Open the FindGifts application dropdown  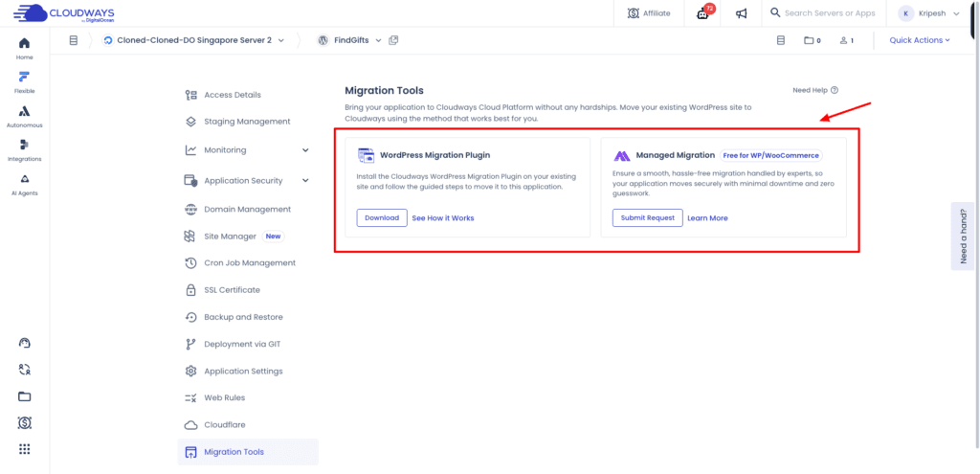pos(350,40)
